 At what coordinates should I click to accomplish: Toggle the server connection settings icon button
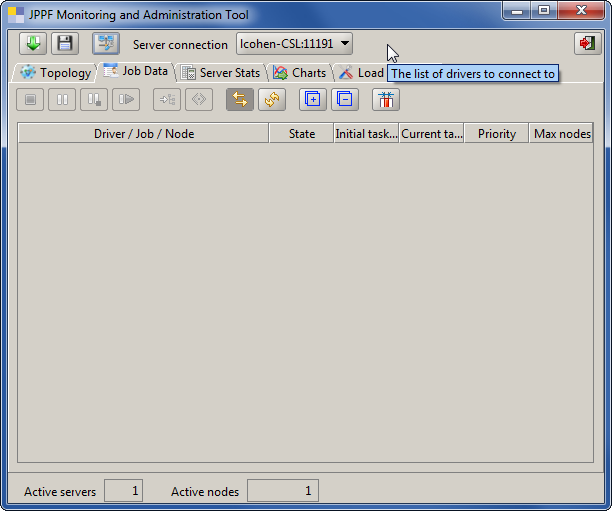(x=106, y=43)
